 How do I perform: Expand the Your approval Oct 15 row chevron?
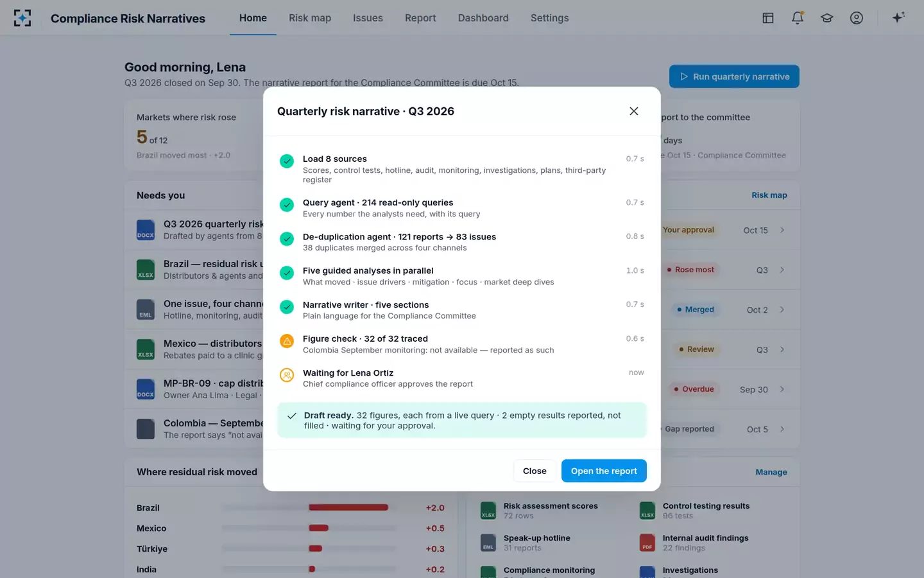pyautogui.click(x=782, y=230)
